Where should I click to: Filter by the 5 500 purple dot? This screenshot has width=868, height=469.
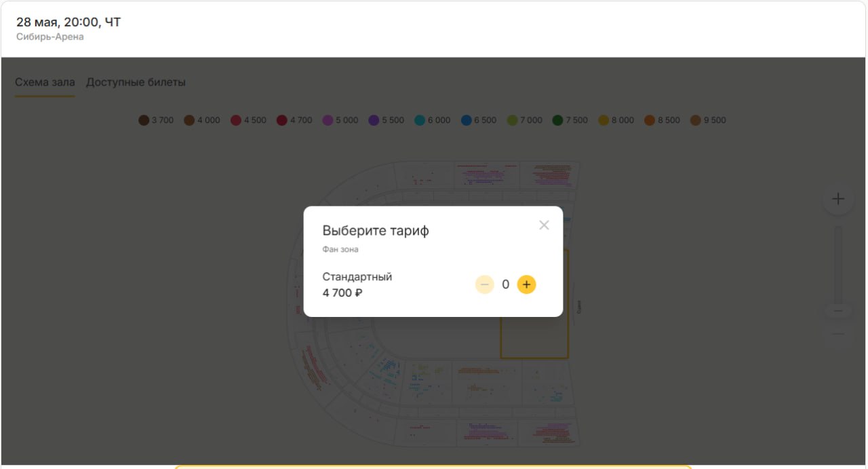[x=374, y=120]
